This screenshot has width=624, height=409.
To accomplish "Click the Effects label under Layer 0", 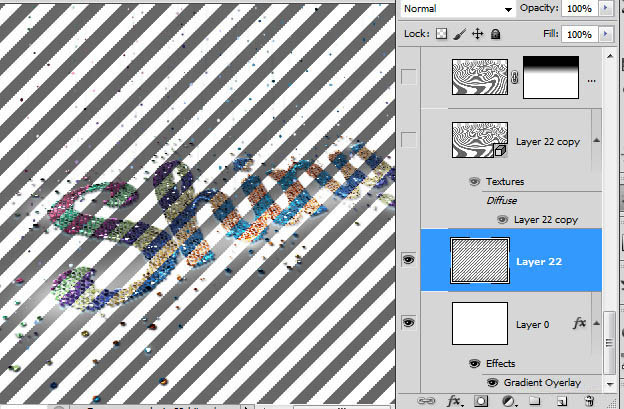I will pyautogui.click(x=500, y=364).
